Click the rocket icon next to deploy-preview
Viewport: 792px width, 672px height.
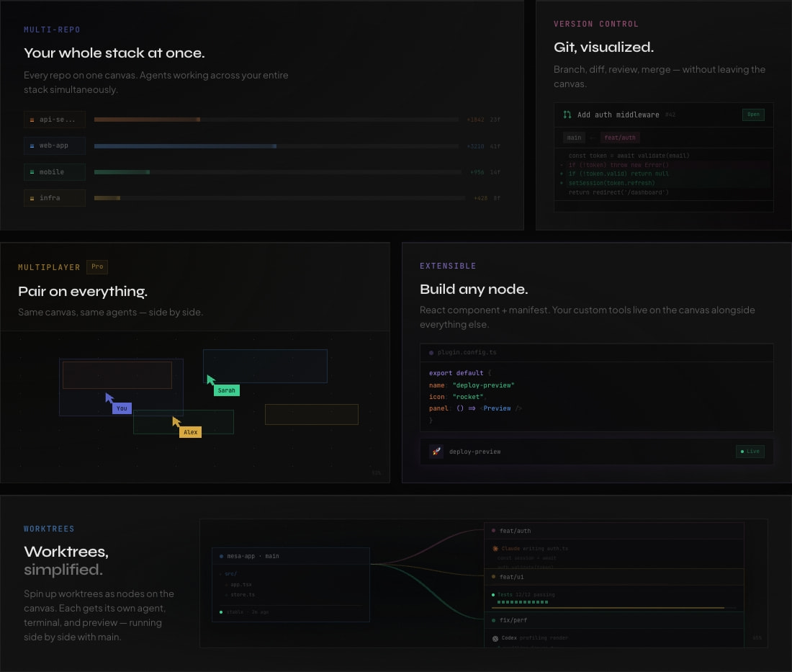pyautogui.click(x=436, y=451)
